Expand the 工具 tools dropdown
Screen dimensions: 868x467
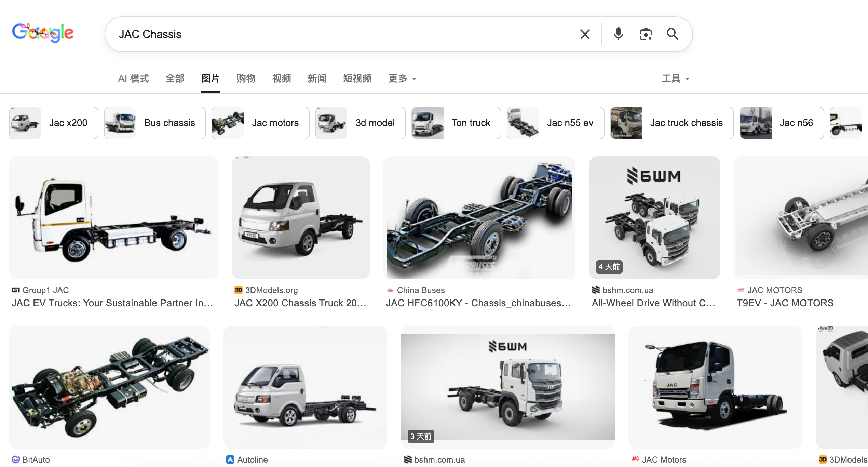point(676,78)
